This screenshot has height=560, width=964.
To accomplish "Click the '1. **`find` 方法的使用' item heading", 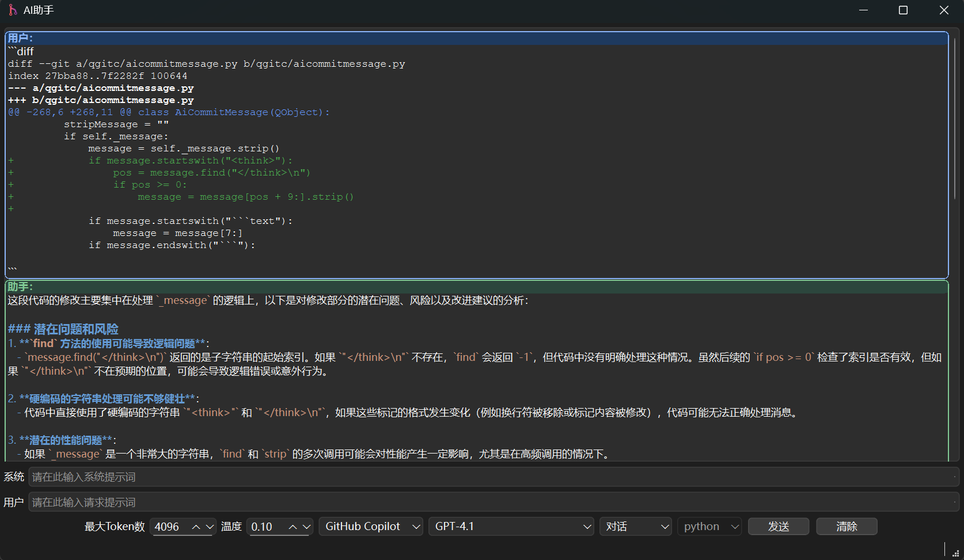I will (x=109, y=344).
